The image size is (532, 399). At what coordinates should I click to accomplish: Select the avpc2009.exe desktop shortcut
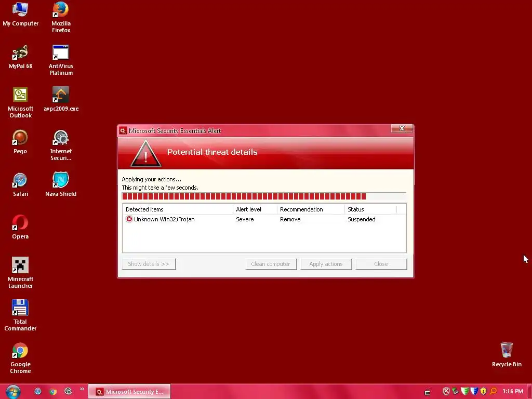tap(61, 99)
